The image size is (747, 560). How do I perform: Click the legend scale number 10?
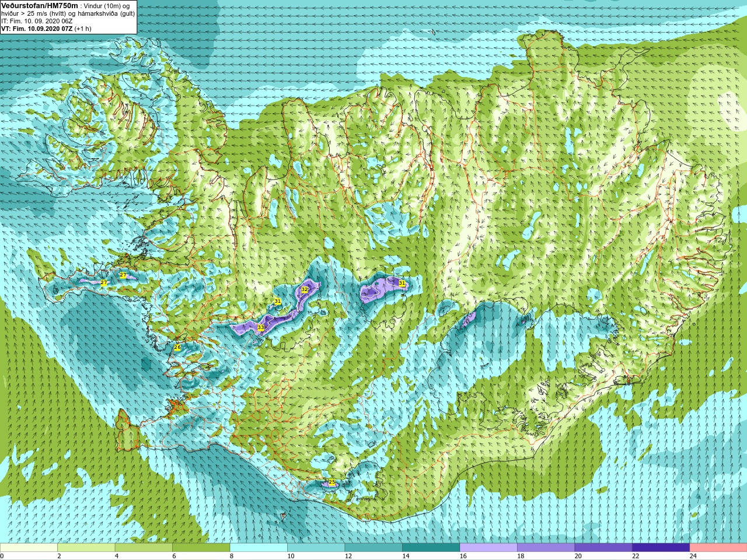click(x=291, y=556)
